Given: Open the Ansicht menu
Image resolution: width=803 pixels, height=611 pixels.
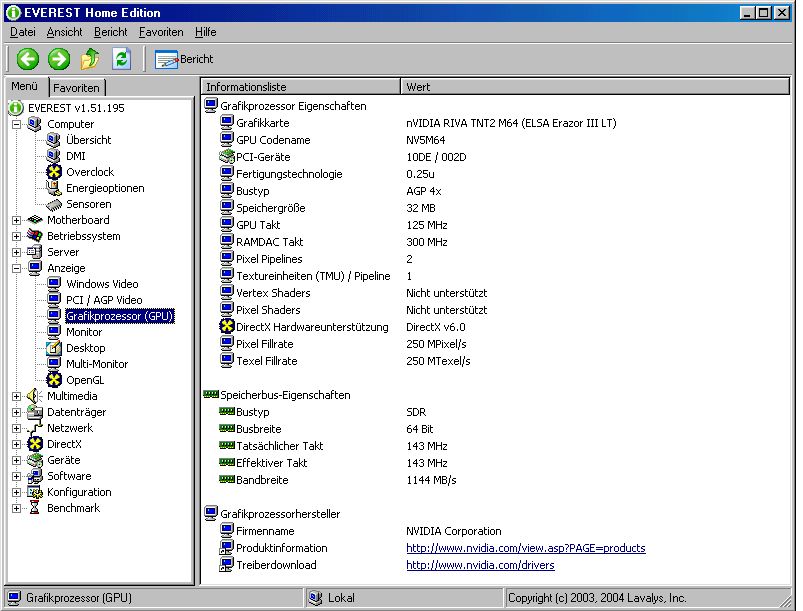Looking at the screenshot, I should point(64,32).
